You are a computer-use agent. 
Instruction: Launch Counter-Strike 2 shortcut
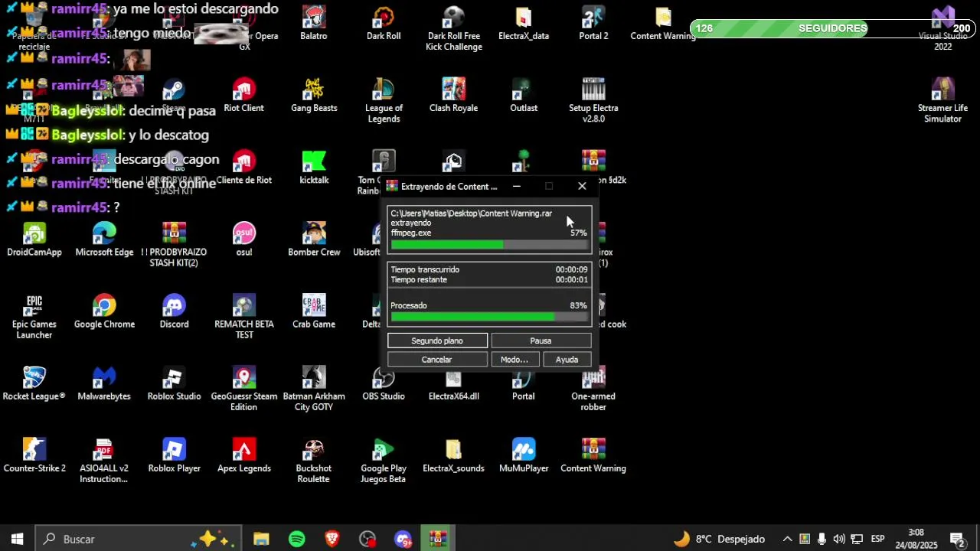pos(34,455)
